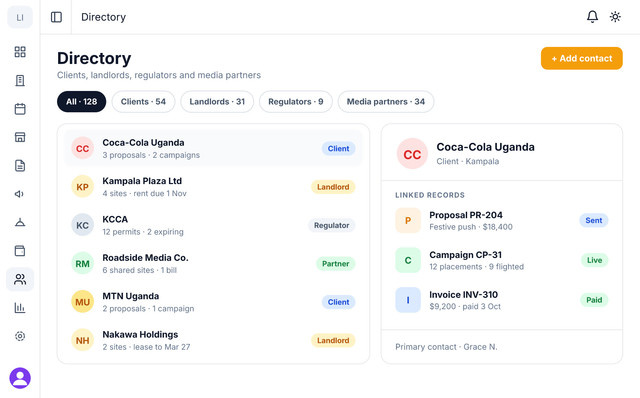
Task: Click the LINKED RECORDS heading
Action: 430,195
